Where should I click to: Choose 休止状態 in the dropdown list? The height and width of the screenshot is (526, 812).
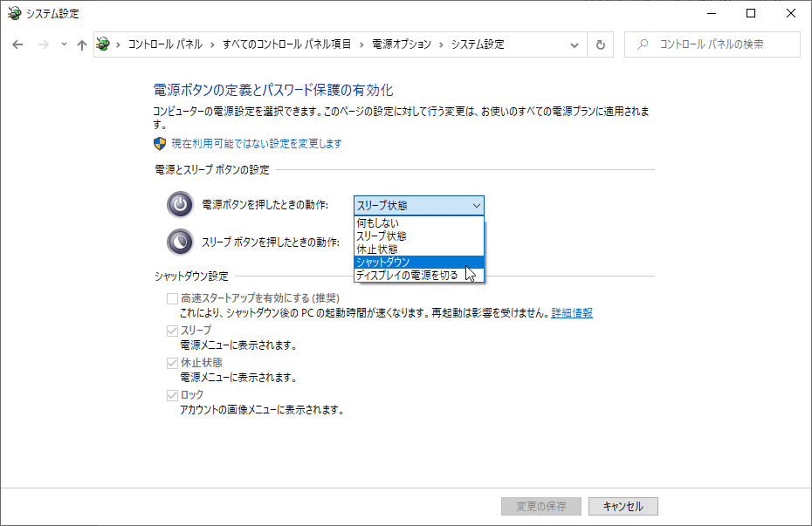point(419,249)
